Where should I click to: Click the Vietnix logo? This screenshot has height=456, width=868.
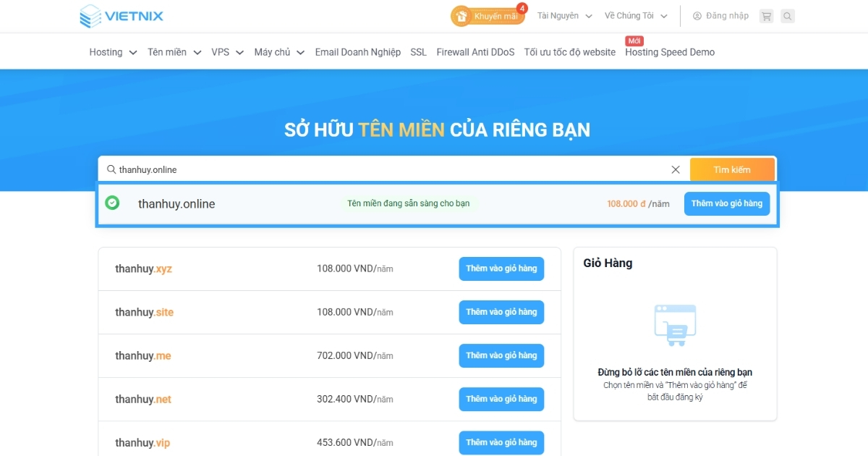point(121,15)
